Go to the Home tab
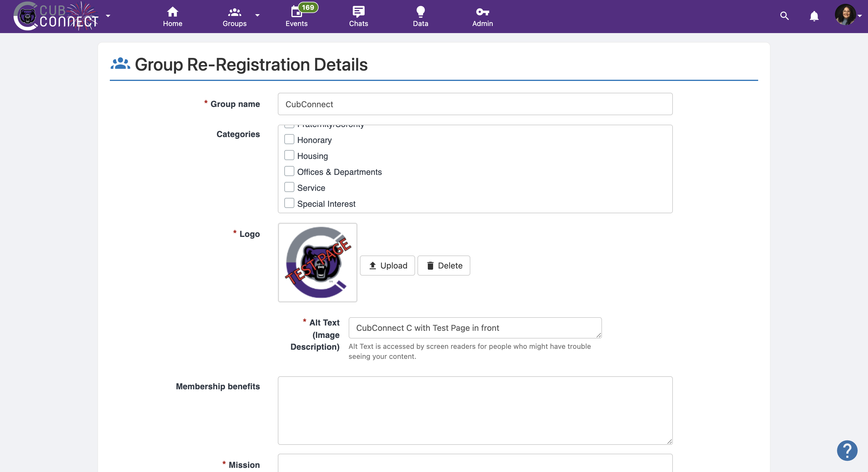The height and width of the screenshot is (472, 868). coord(172,17)
